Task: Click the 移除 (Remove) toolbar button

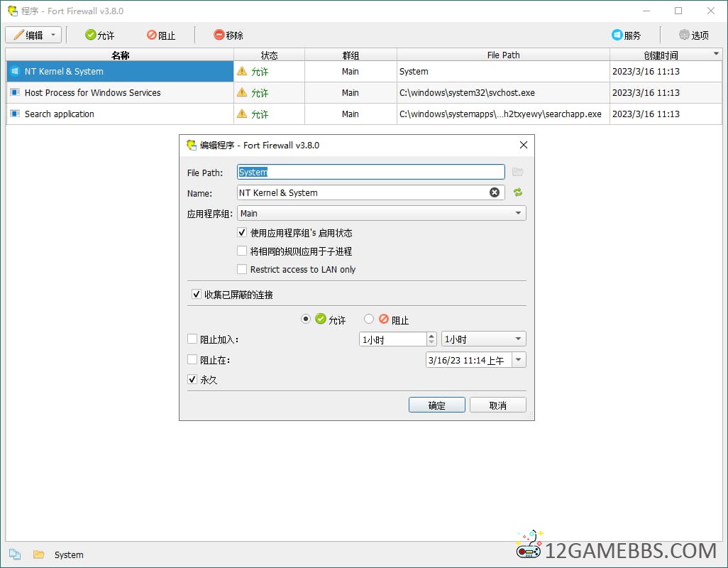Action: click(228, 35)
